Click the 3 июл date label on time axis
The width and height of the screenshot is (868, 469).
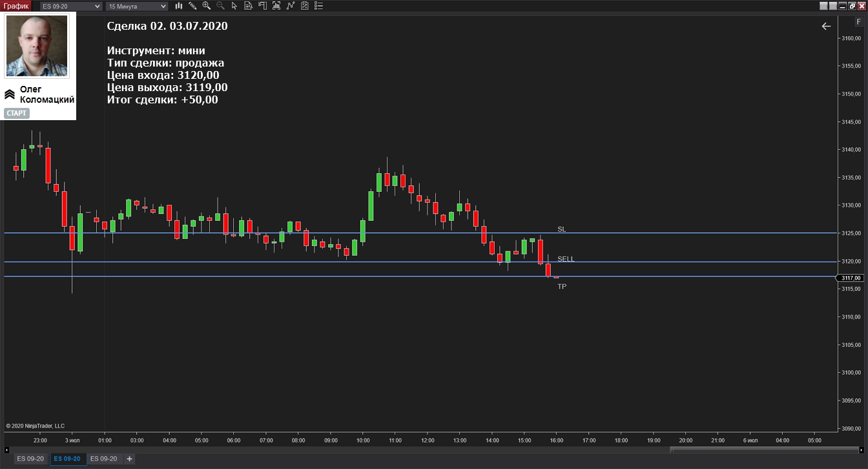coord(72,441)
